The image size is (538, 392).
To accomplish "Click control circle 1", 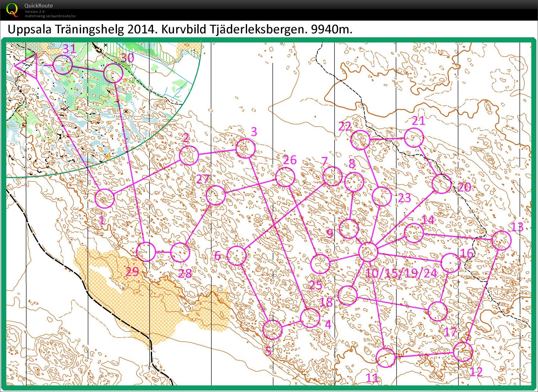I will pos(104,198).
